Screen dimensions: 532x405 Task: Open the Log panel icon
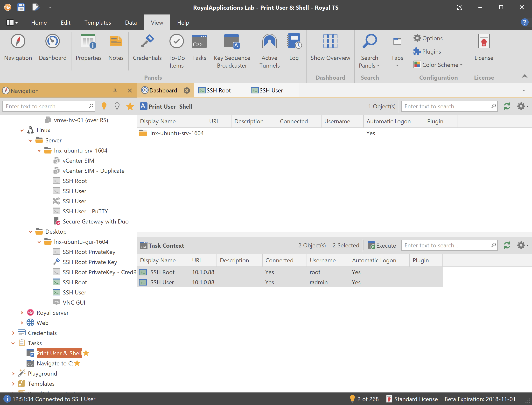[x=294, y=42]
